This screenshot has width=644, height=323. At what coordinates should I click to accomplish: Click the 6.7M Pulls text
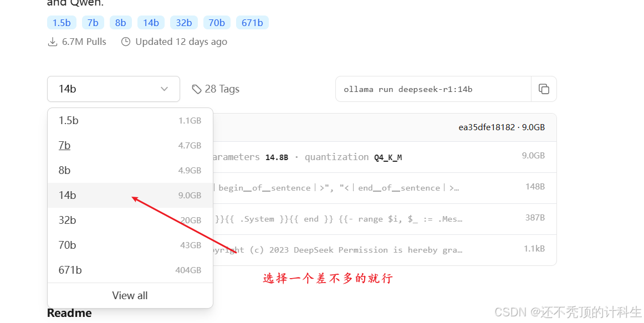[84, 42]
